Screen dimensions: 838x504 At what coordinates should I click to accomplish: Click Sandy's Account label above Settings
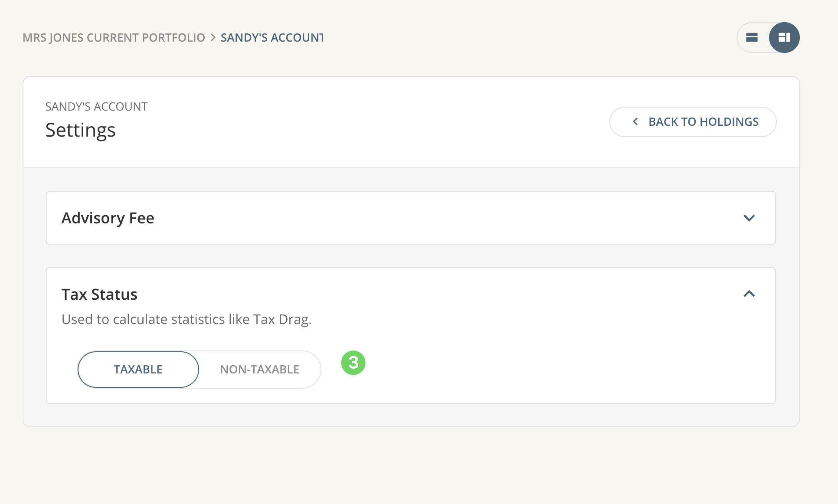(x=96, y=107)
